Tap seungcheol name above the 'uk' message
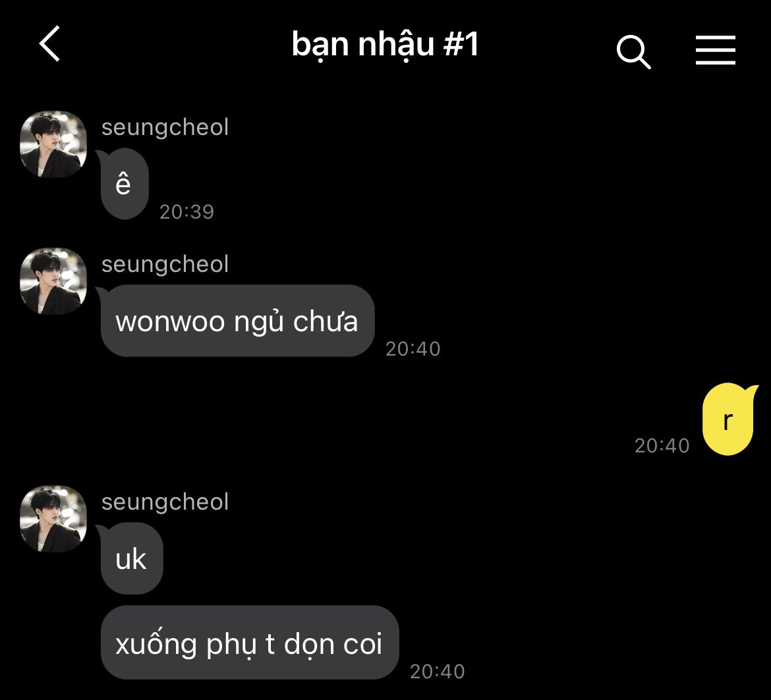The height and width of the screenshot is (700, 771). click(165, 502)
